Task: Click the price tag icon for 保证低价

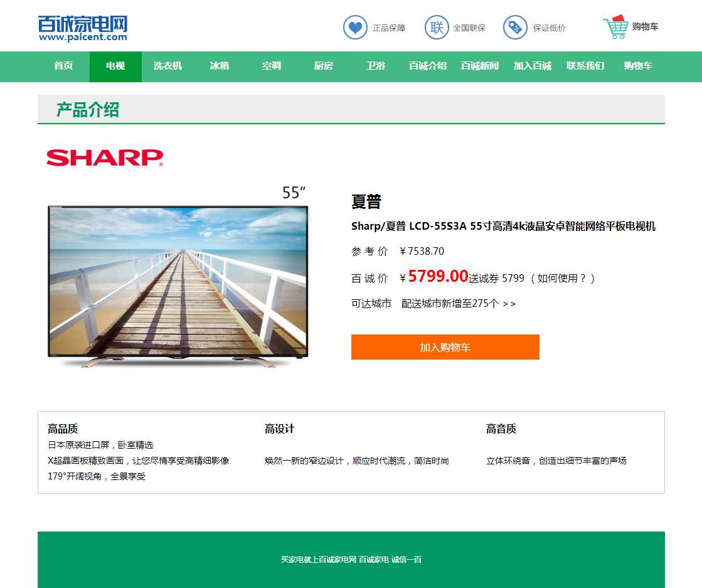Action: (515, 28)
